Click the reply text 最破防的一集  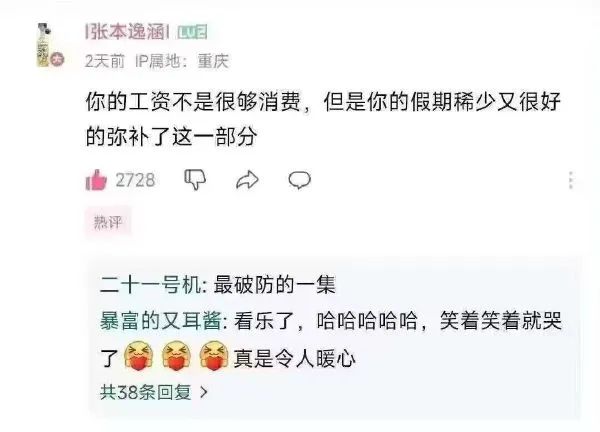point(274,285)
